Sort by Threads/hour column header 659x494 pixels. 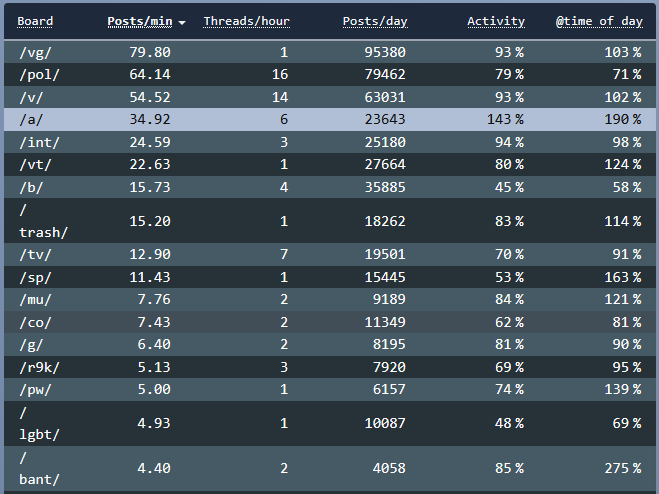pos(246,21)
